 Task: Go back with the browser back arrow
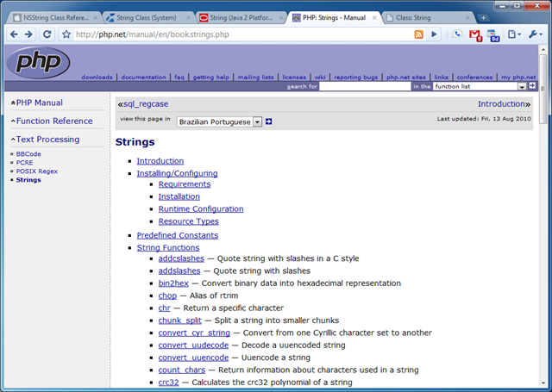14,34
